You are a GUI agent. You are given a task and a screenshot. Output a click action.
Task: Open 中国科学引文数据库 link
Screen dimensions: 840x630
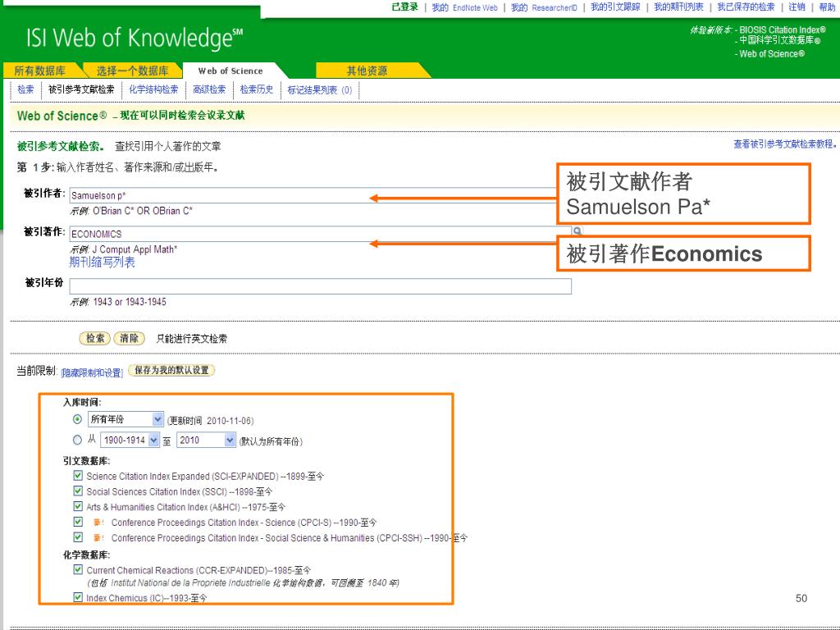click(x=780, y=41)
